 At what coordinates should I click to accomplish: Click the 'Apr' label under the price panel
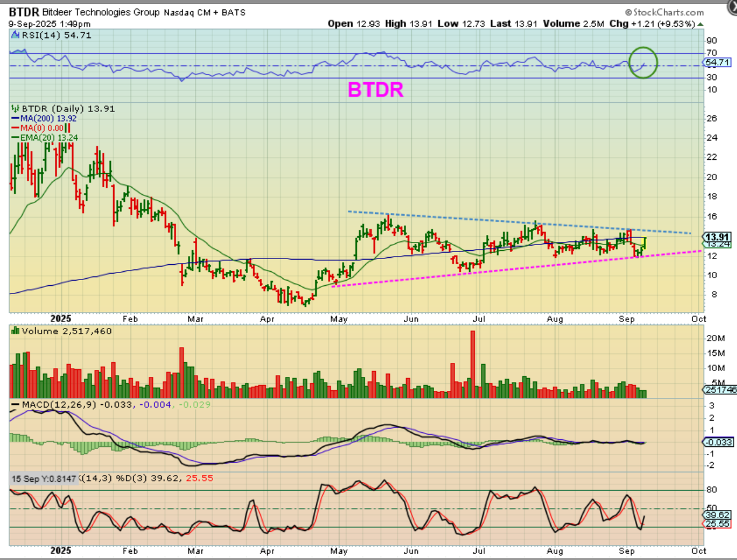pos(267,319)
